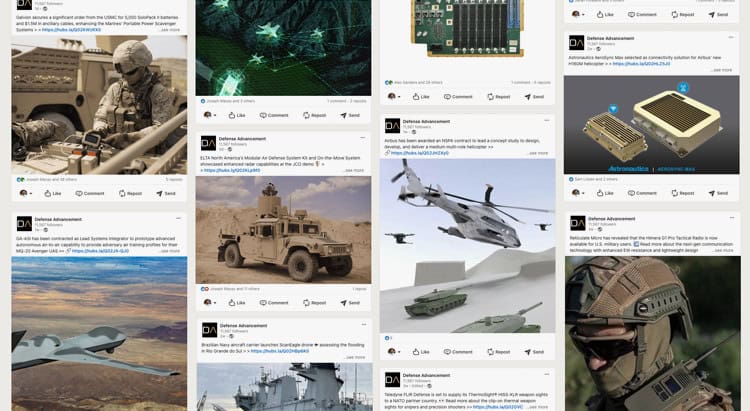Open reaction-as dropdown under ELTA Humvee image

pyautogui.click(x=210, y=302)
